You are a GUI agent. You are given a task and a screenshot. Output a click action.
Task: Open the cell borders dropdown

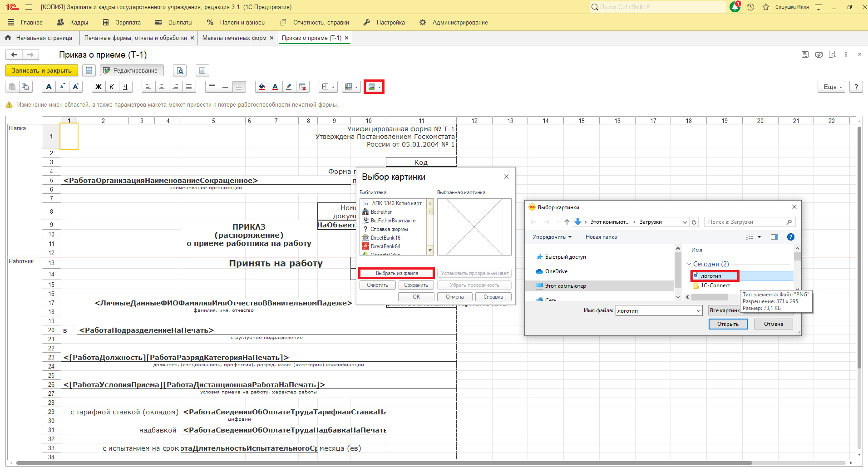[x=328, y=87]
